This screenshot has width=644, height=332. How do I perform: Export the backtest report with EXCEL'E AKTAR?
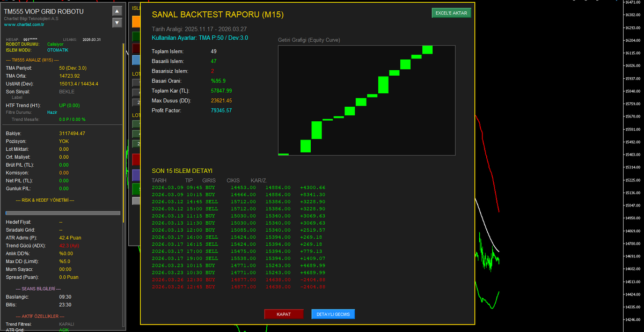click(x=451, y=13)
